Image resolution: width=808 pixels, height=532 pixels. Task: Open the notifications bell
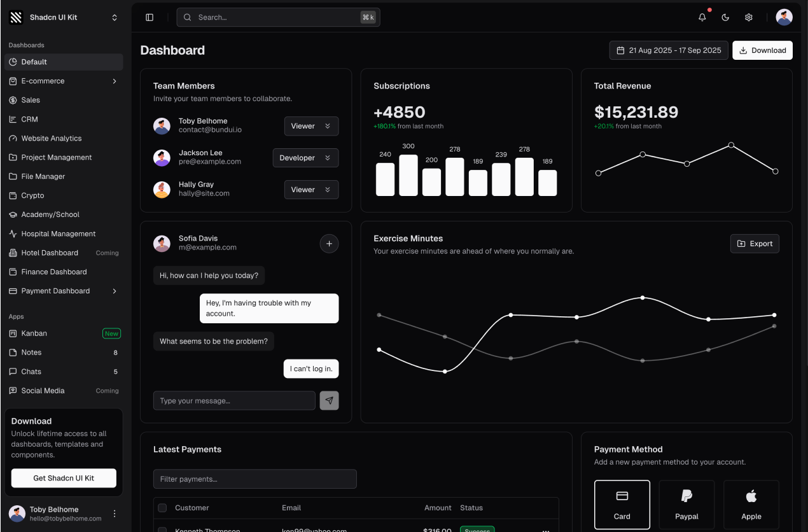click(x=702, y=17)
